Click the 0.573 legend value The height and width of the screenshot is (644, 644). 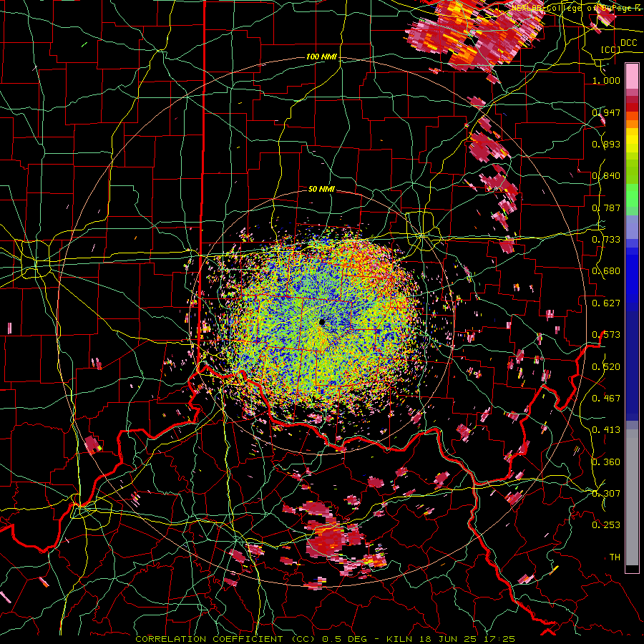606,334
